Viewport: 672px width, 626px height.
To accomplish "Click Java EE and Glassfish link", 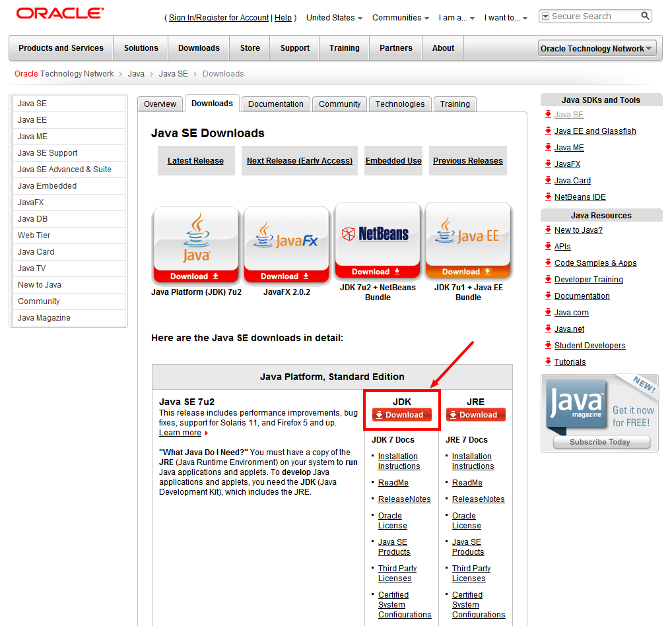I will 595,131.
